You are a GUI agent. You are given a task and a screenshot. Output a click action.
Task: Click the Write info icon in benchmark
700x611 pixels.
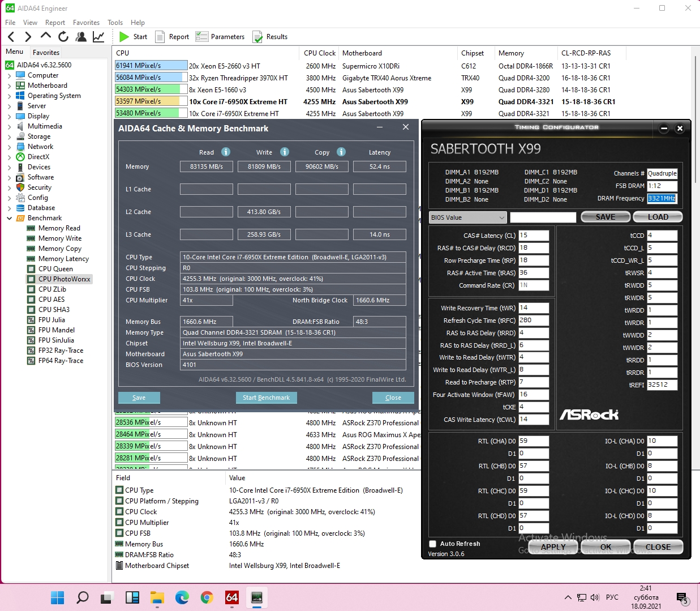285,152
